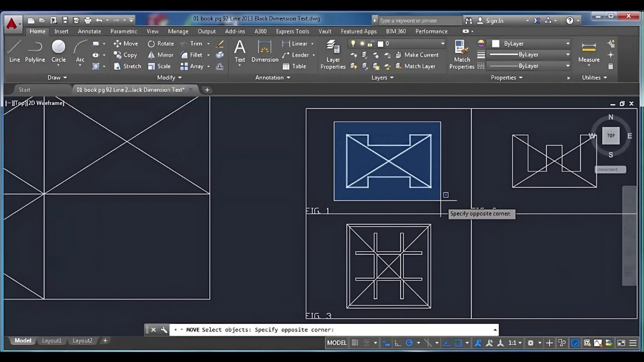Open the Linear dimension dropdown arrow
Viewport: 644px width, 362px height.
312,43
